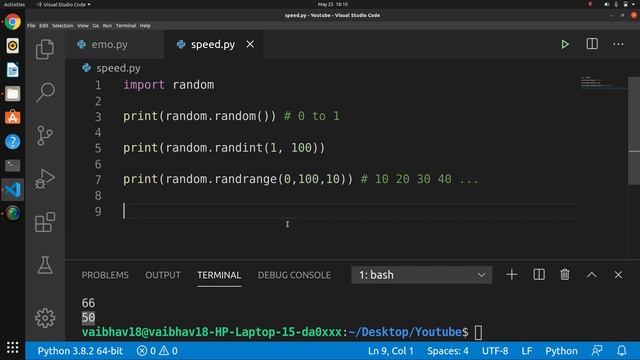Open the Testing flask view
Image resolution: width=640 pixels, height=360 pixels.
click(45, 265)
